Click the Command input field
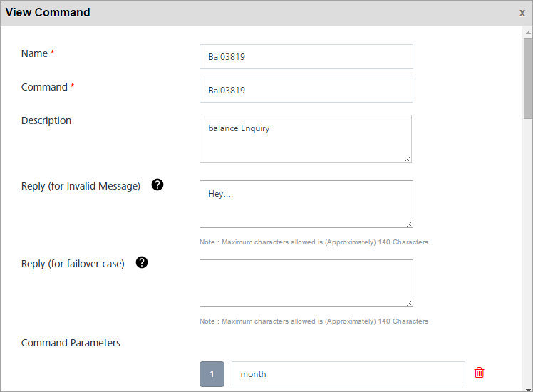The height and width of the screenshot is (392, 533). (x=306, y=90)
